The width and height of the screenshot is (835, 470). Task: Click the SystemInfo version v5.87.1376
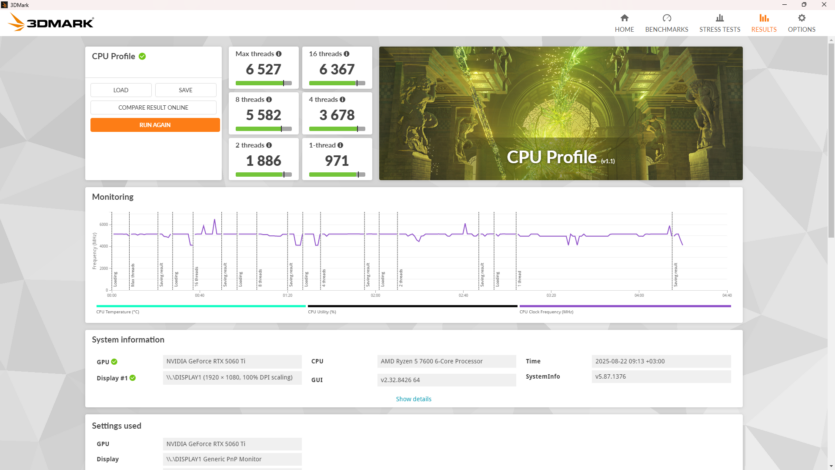click(661, 377)
